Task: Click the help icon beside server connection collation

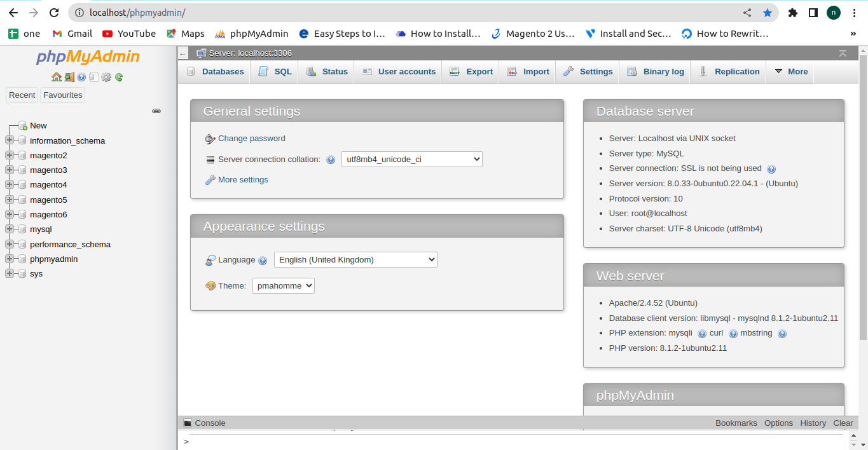Action: coord(331,160)
